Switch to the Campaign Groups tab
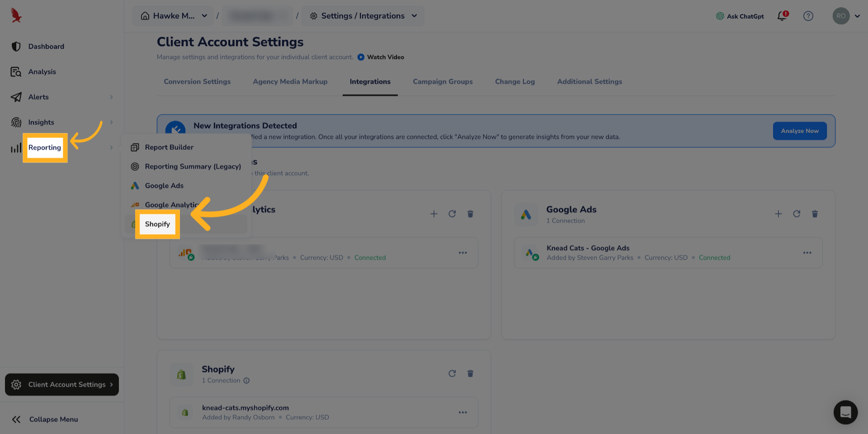The width and height of the screenshot is (868, 434). click(443, 82)
